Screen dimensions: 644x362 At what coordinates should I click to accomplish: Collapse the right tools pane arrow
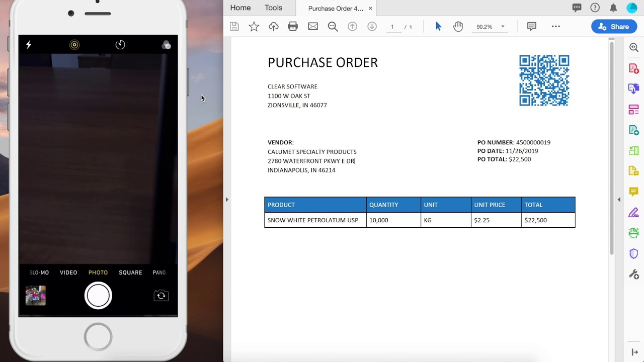[619, 200]
